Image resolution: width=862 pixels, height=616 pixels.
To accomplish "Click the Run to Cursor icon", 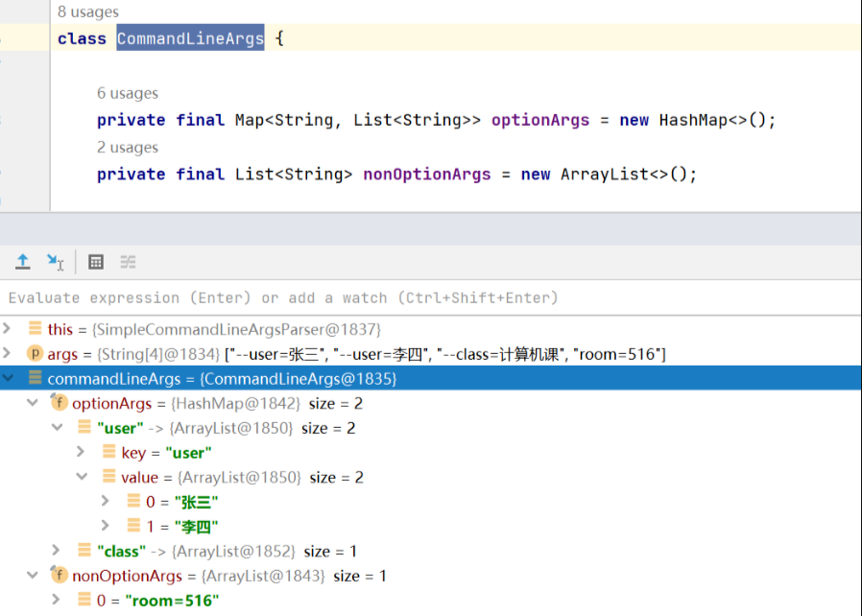I will pyautogui.click(x=56, y=262).
